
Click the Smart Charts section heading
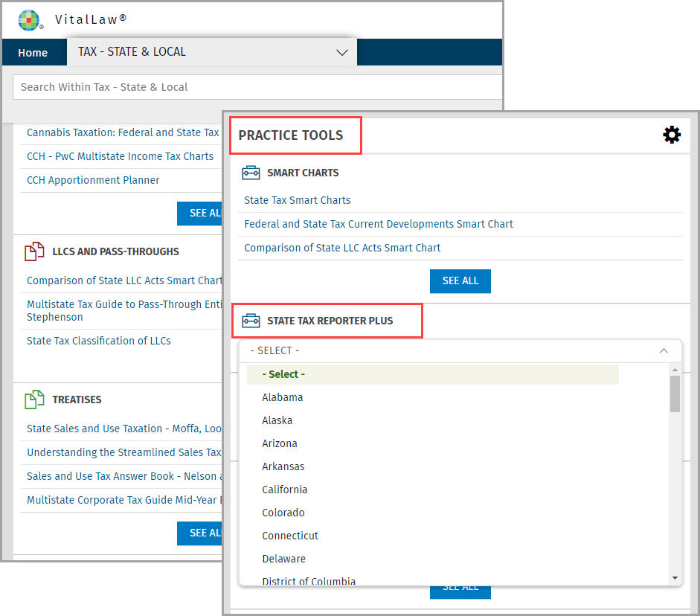(303, 173)
